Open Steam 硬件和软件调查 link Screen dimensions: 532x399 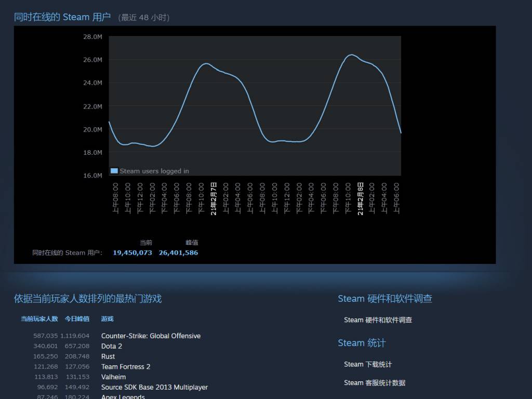pyautogui.click(x=378, y=320)
